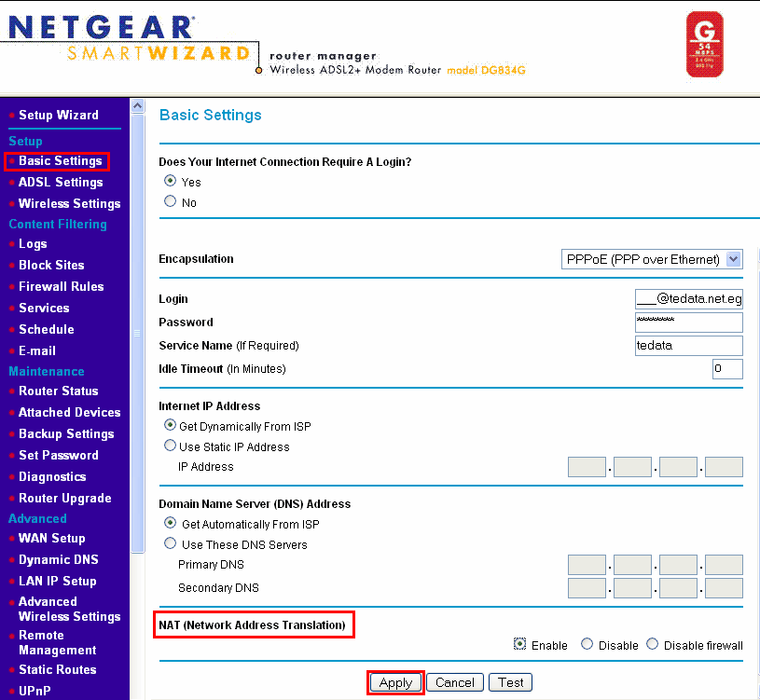Choose Get Dynamically From ISP
Image resolution: width=760 pixels, height=700 pixels.
[x=170, y=425]
